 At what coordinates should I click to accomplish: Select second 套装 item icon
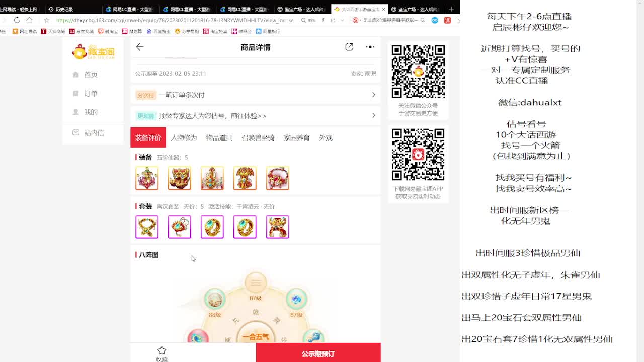point(180,227)
